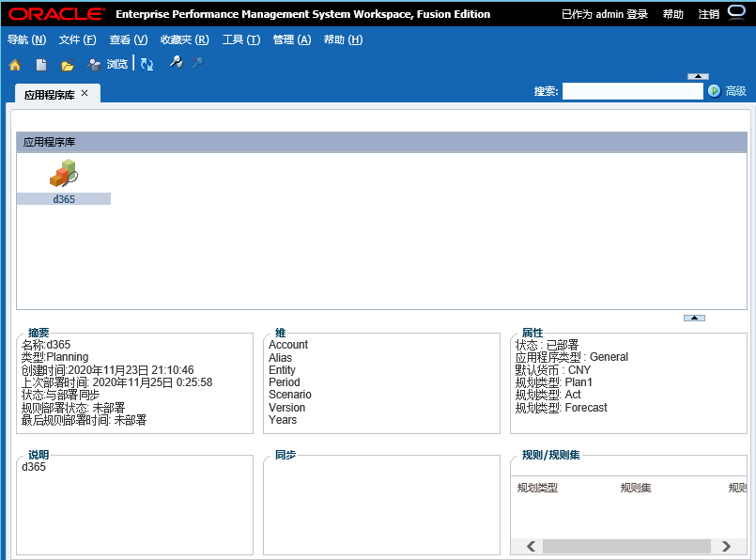The width and height of the screenshot is (756, 560).
Task: Click the Years dimension entry
Action: coord(283,420)
